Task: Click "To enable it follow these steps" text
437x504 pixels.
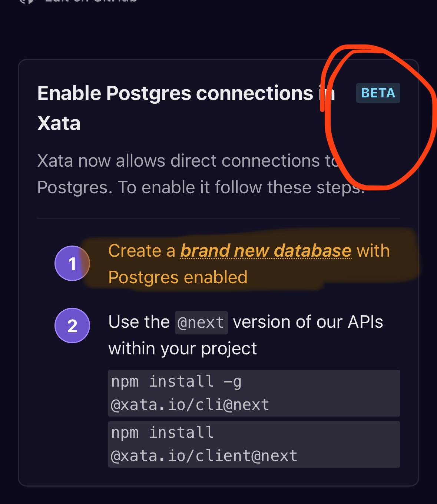Action: coord(241,187)
